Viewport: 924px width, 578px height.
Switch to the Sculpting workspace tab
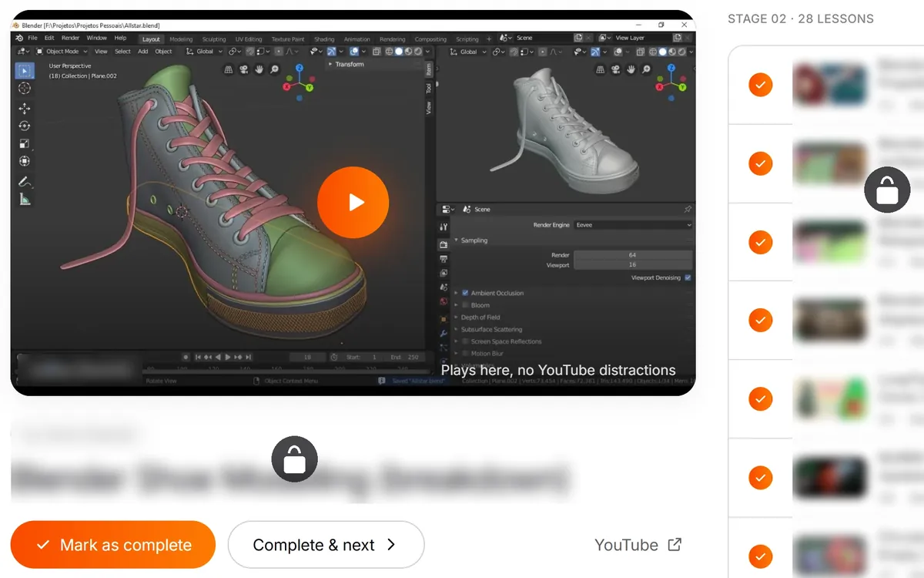[x=214, y=39]
